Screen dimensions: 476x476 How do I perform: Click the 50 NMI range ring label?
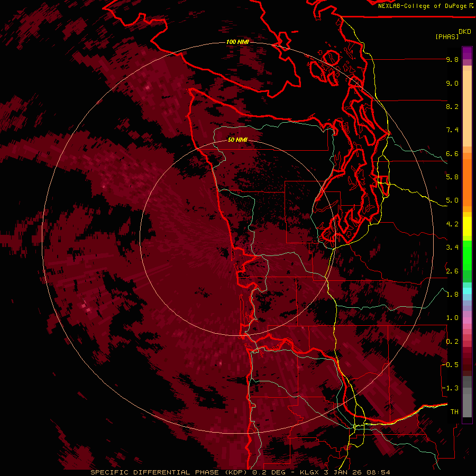(237, 140)
